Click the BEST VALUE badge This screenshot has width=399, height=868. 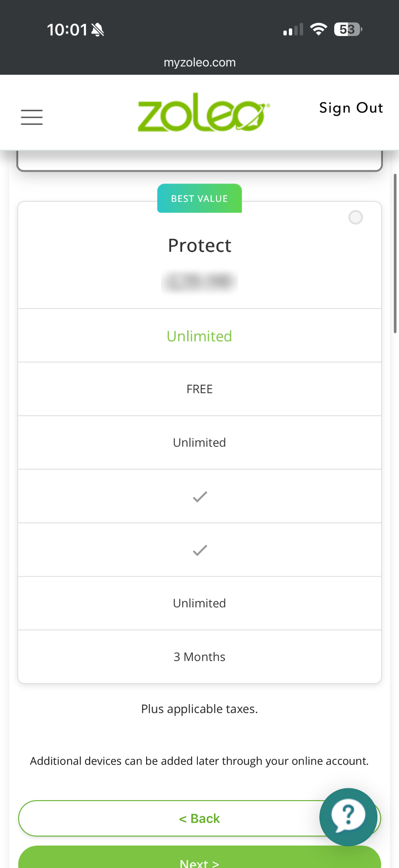point(199,198)
